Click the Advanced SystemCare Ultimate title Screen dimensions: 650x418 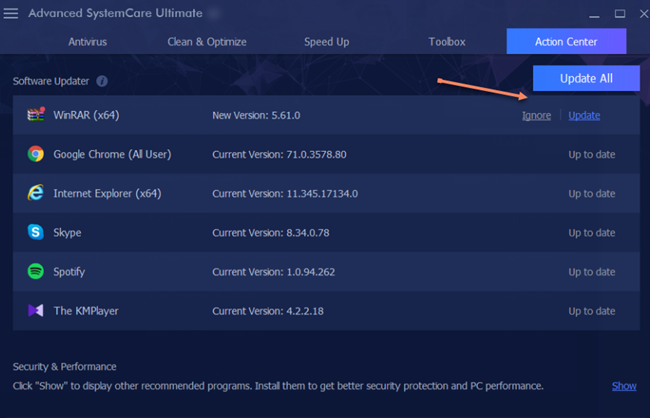tap(116, 13)
